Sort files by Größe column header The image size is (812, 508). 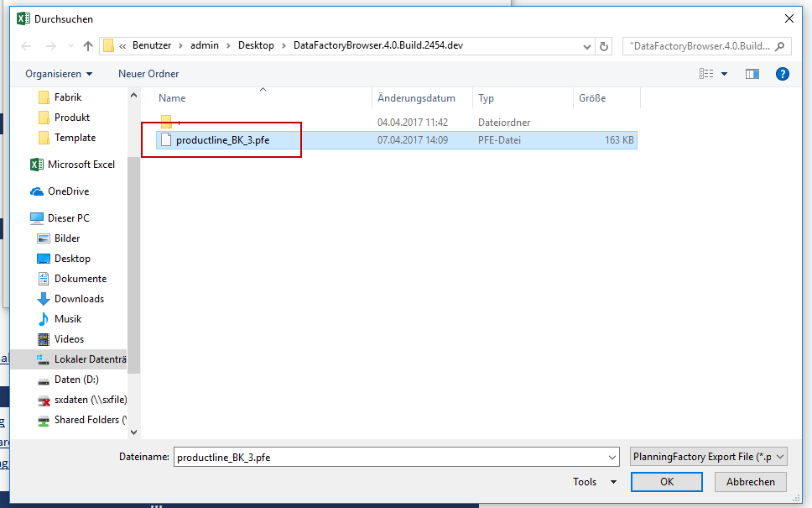click(592, 98)
